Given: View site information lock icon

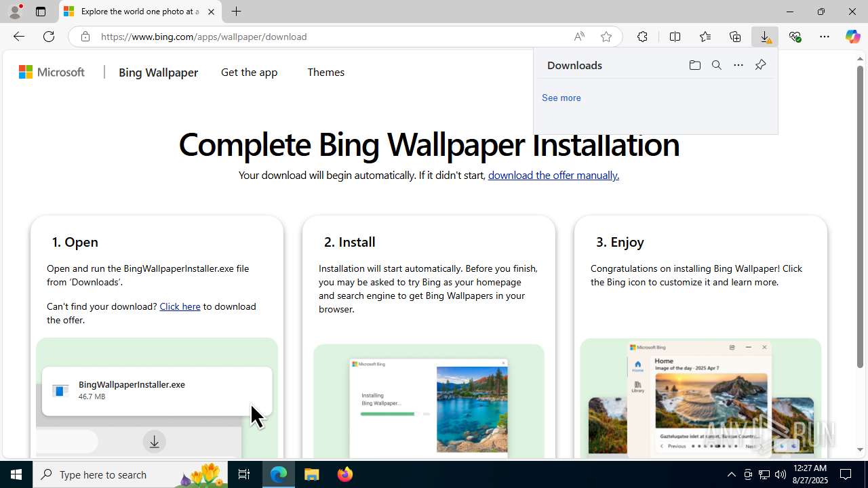Looking at the screenshot, I should point(85,37).
